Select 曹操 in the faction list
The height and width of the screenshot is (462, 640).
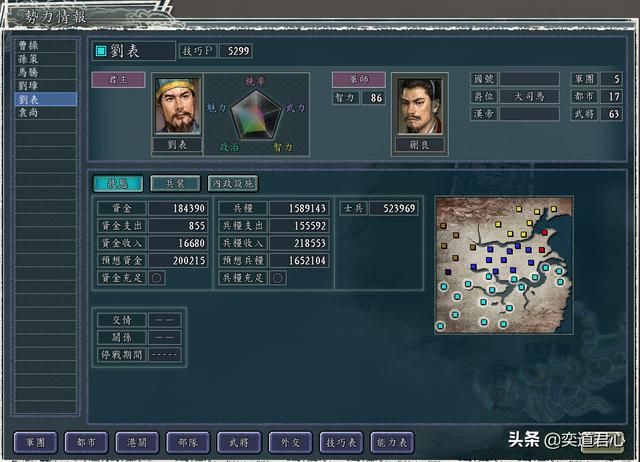pos(45,45)
